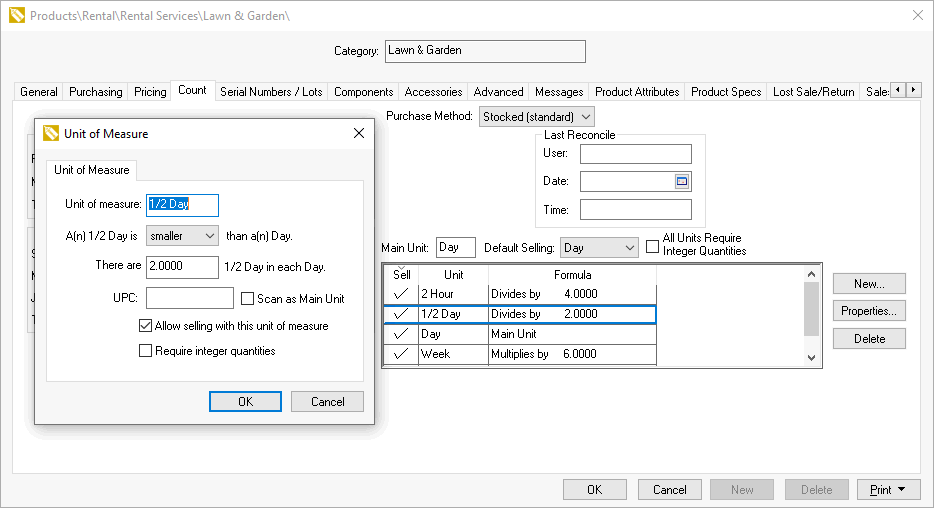Open the Serial Numbers / Lots tab

coord(271,92)
